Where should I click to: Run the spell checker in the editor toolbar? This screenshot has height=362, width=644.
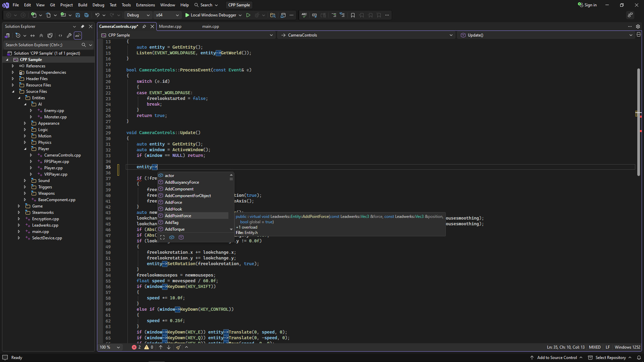click(304, 15)
